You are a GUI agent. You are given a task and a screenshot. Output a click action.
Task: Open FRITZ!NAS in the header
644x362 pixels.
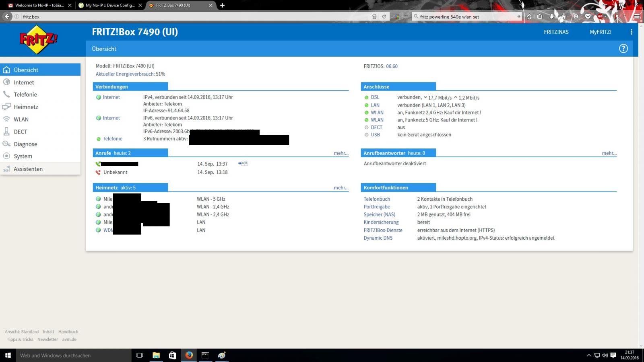coord(556,32)
